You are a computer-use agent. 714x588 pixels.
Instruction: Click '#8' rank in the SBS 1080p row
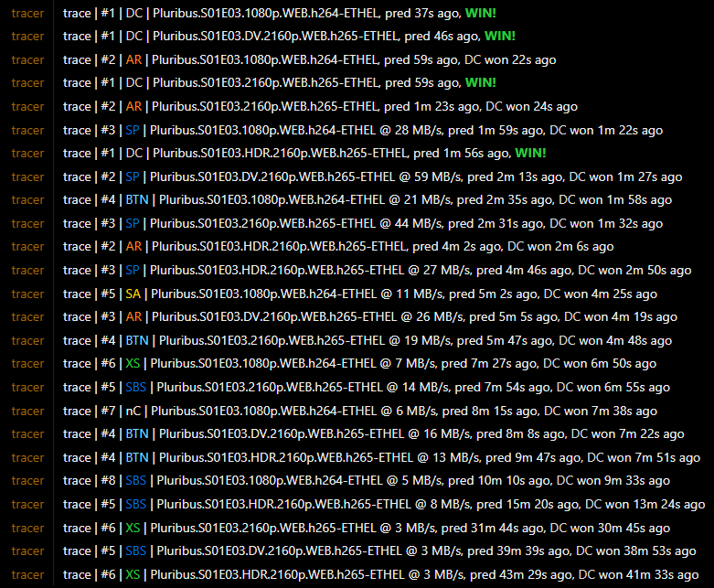tap(109, 480)
